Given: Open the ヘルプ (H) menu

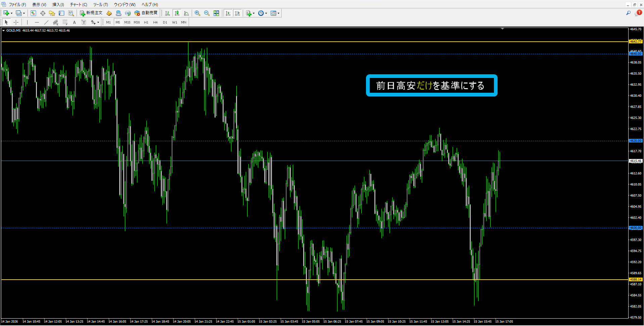Looking at the screenshot, I should (150, 4).
